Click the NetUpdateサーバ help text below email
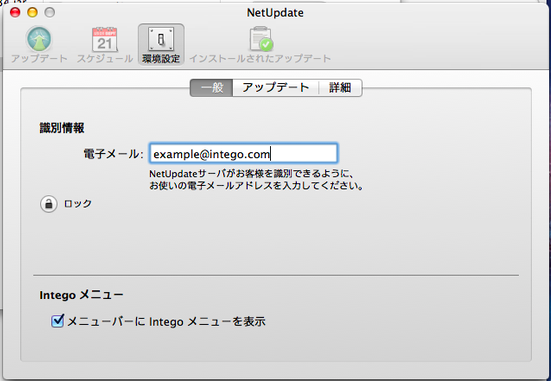The height and width of the screenshot is (381, 551). click(x=256, y=180)
